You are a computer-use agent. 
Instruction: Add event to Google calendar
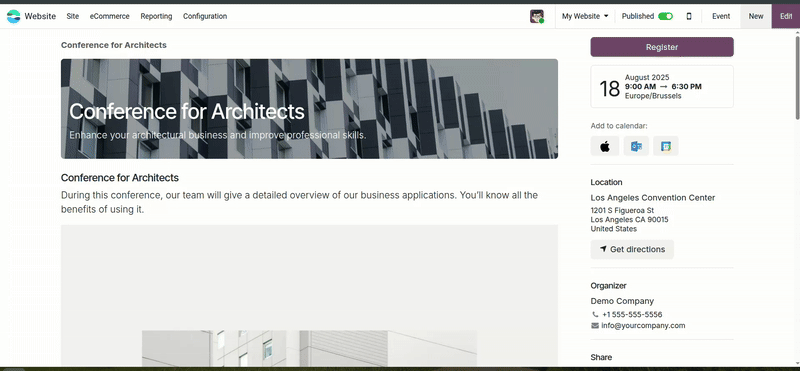[666, 146]
